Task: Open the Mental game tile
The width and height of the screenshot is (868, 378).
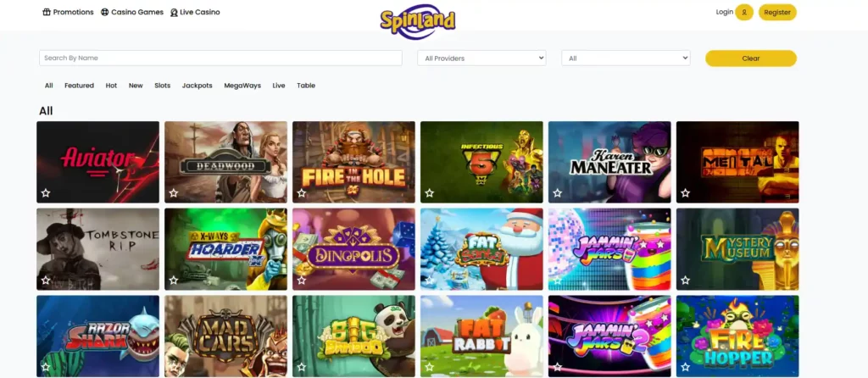Action: click(737, 162)
